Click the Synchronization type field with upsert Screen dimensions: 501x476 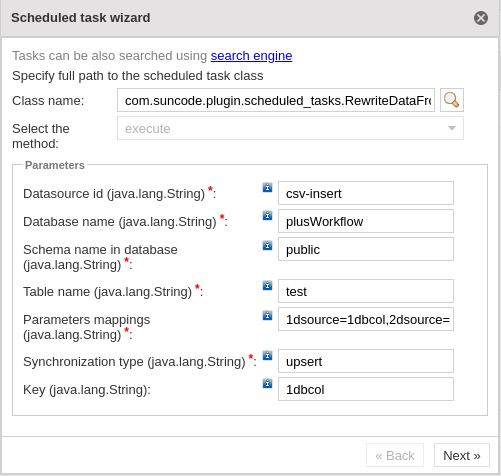click(x=366, y=361)
